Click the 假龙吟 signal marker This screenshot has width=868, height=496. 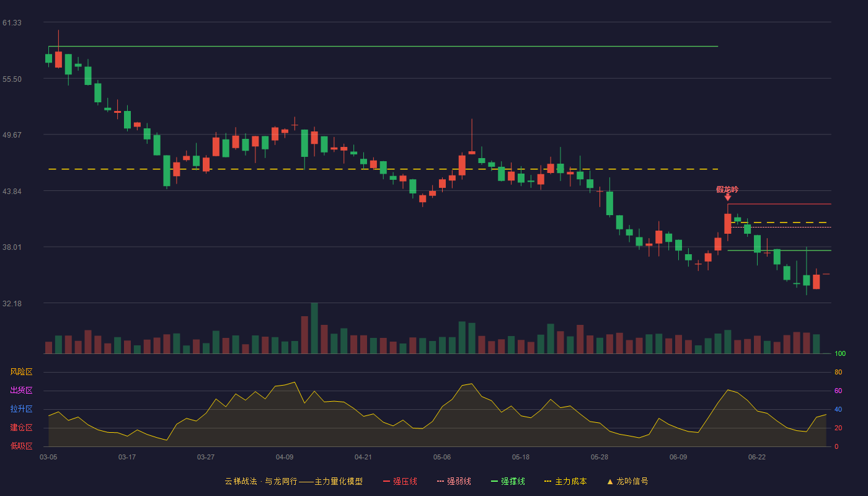point(727,190)
